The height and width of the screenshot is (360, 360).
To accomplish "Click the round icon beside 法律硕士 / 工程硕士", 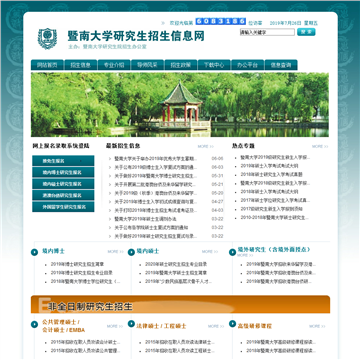I will coord(131,324).
